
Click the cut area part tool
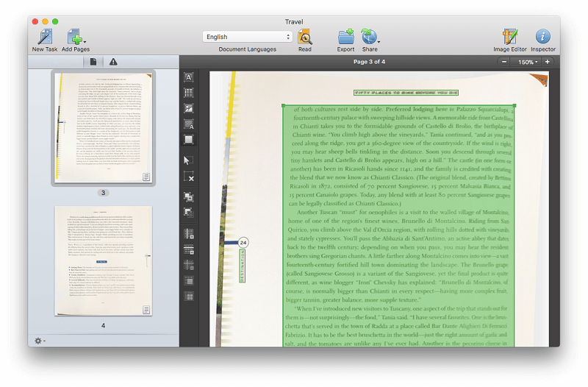point(189,213)
